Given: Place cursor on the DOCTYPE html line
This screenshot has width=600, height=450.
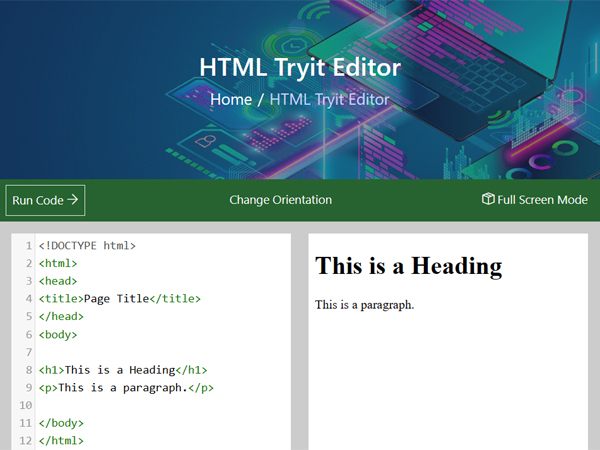Looking at the screenshot, I should coord(87,245).
